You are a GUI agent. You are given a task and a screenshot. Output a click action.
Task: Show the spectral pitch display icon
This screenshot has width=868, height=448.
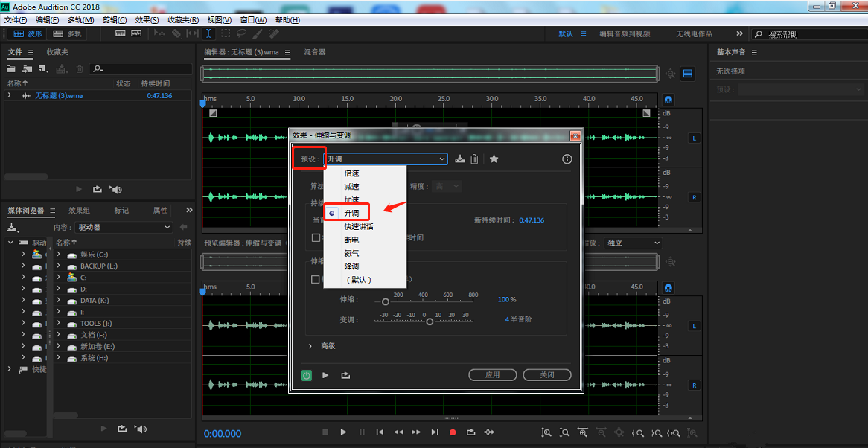[x=136, y=33]
